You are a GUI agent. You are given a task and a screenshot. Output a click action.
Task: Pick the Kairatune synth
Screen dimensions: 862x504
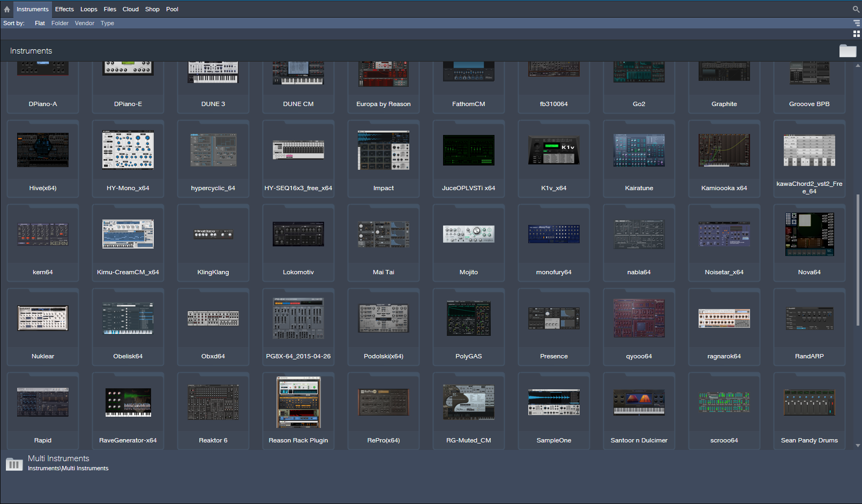[639, 159]
